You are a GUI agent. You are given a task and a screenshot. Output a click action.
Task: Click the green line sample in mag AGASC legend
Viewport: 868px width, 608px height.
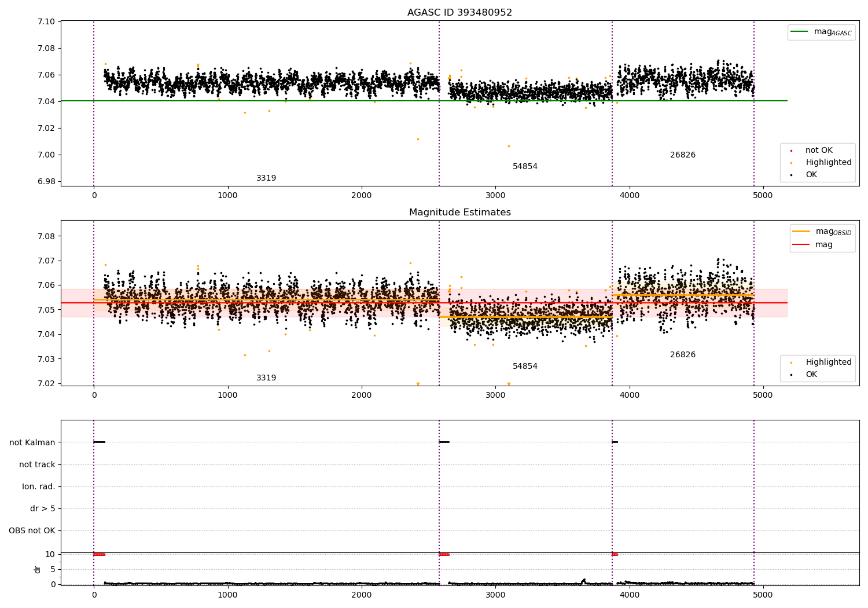(799, 32)
